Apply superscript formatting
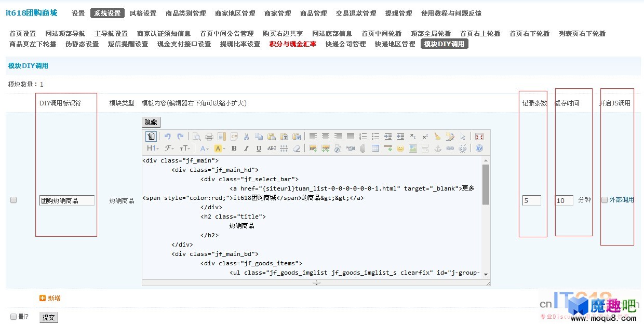 pyautogui.click(x=425, y=137)
